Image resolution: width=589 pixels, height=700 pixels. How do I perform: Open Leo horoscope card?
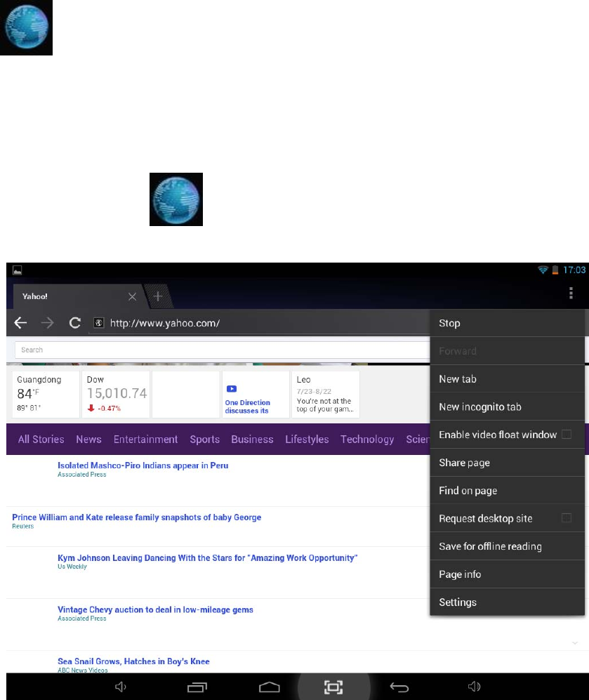[325, 394]
